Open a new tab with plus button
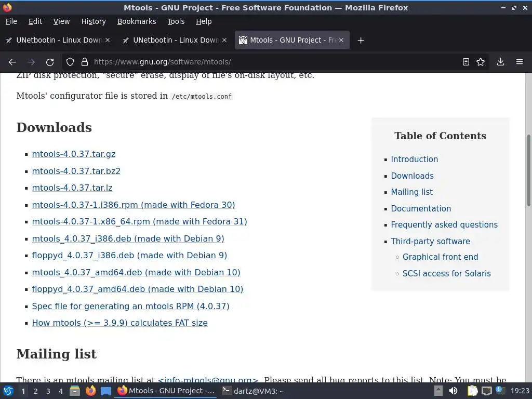The height and width of the screenshot is (399, 532). pos(361,41)
